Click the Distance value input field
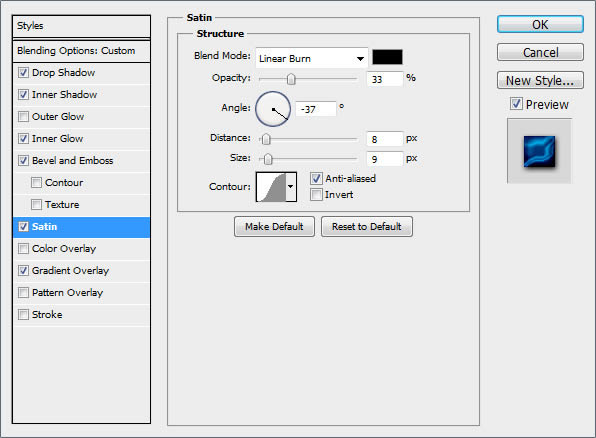 (384, 139)
